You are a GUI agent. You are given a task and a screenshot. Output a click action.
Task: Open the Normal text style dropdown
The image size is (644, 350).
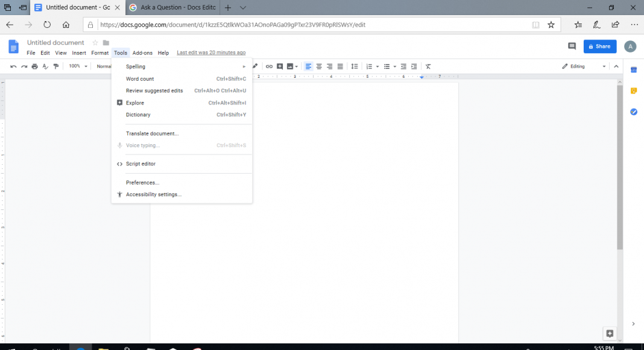click(x=104, y=66)
